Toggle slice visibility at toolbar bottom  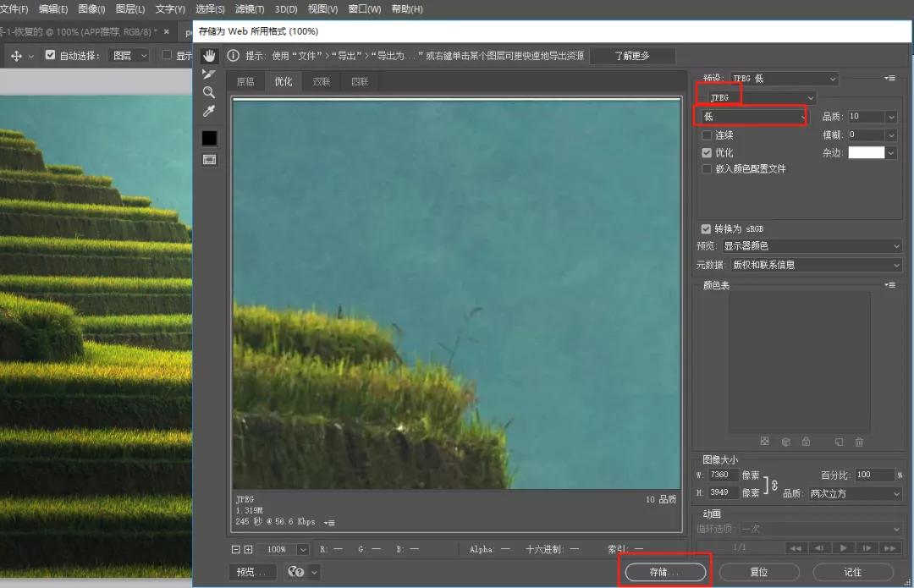(209, 159)
